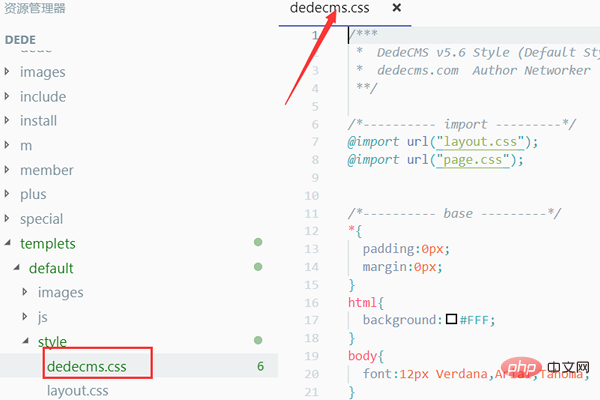Select images folder inside default

[60, 292]
